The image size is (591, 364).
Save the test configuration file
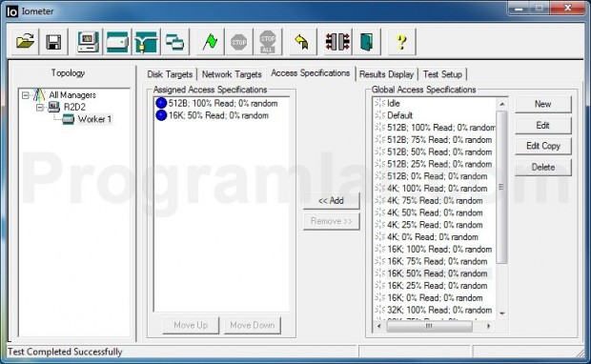tap(53, 41)
